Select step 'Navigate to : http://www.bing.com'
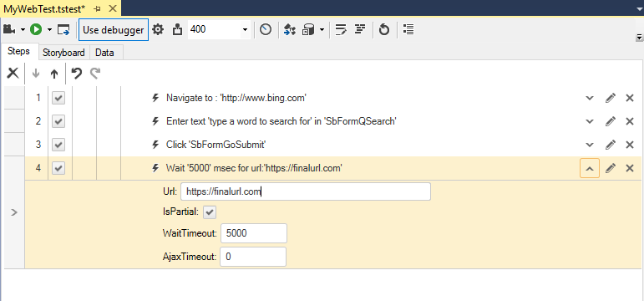The width and height of the screenshot is (644, 301). (236, 98)
